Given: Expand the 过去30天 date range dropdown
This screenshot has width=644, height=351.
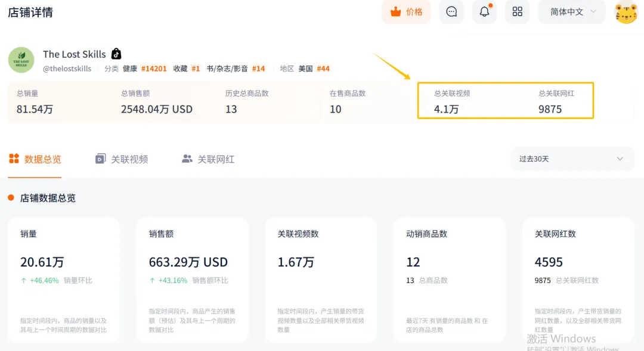Looking at the screenshot, I should tap(572, 159).
